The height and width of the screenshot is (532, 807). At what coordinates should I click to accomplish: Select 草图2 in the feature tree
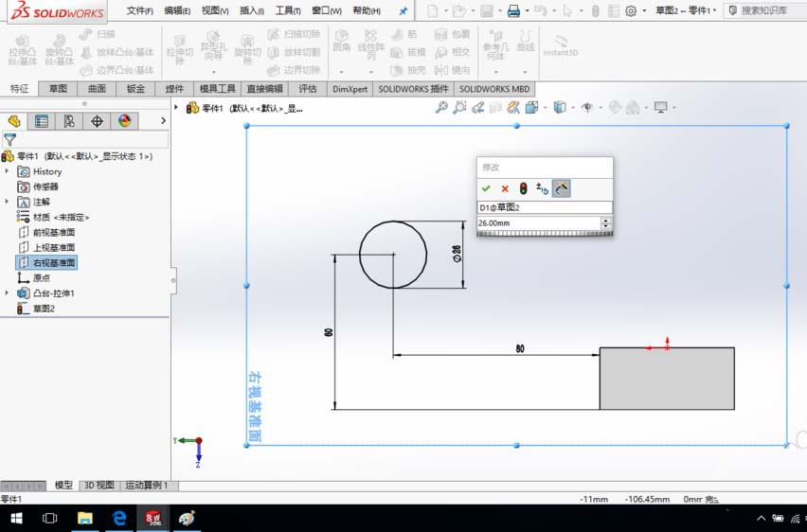coord(44,309)
